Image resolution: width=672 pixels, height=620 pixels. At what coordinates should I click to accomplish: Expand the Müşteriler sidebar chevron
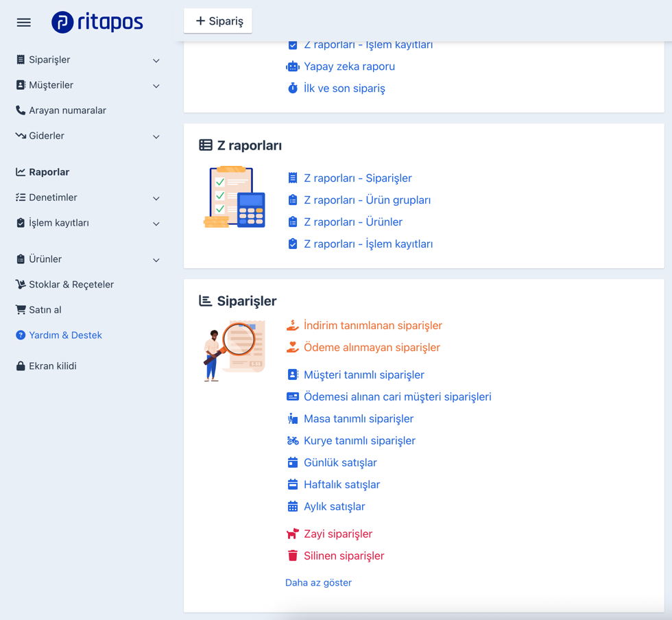(156, 86)
